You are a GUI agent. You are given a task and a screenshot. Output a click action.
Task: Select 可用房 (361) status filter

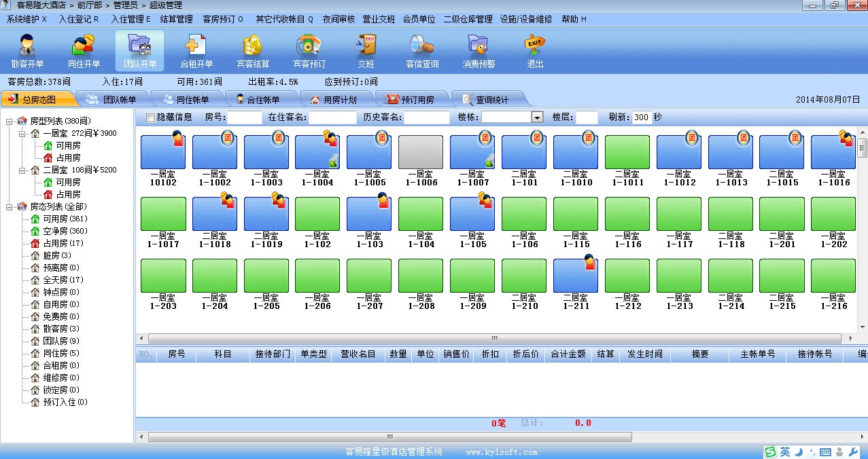click(65, 219)
